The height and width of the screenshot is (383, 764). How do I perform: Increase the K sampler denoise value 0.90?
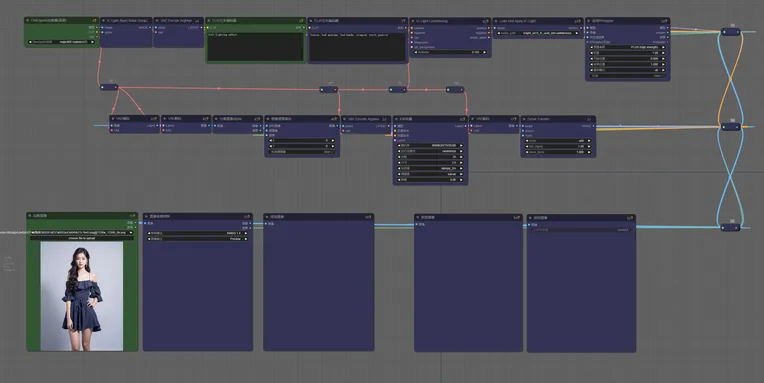tap(460, 180)
